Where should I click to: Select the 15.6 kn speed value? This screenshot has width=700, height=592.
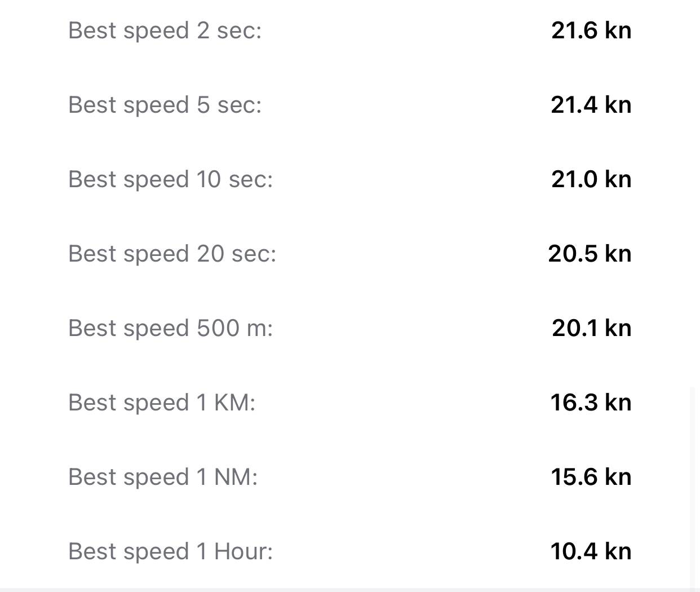click(591, 477)
